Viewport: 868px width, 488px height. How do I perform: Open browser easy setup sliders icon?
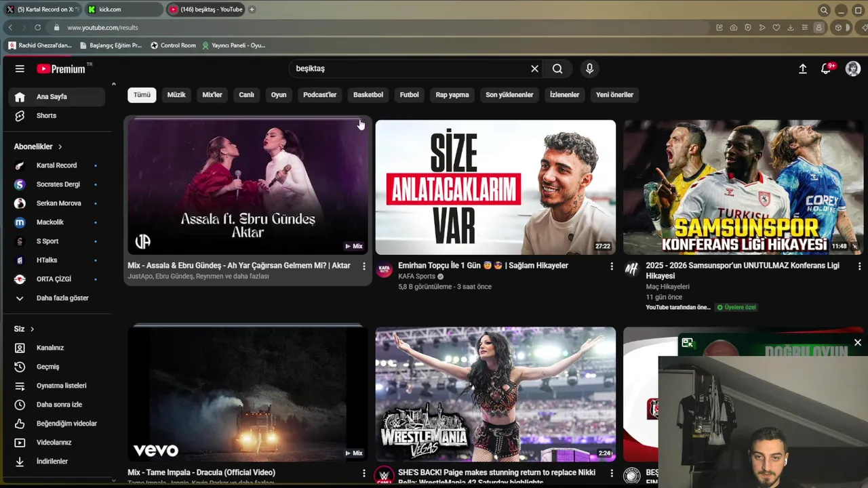point(805,28)
